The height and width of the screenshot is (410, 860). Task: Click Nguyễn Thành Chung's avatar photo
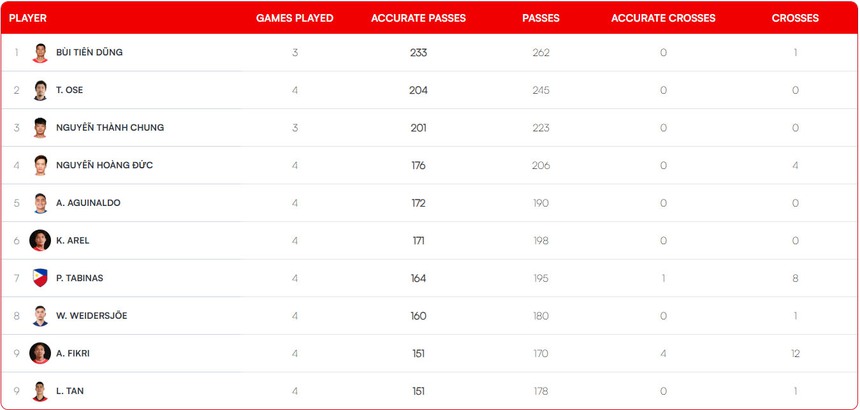pyautogui.click(x=40, y=128)
